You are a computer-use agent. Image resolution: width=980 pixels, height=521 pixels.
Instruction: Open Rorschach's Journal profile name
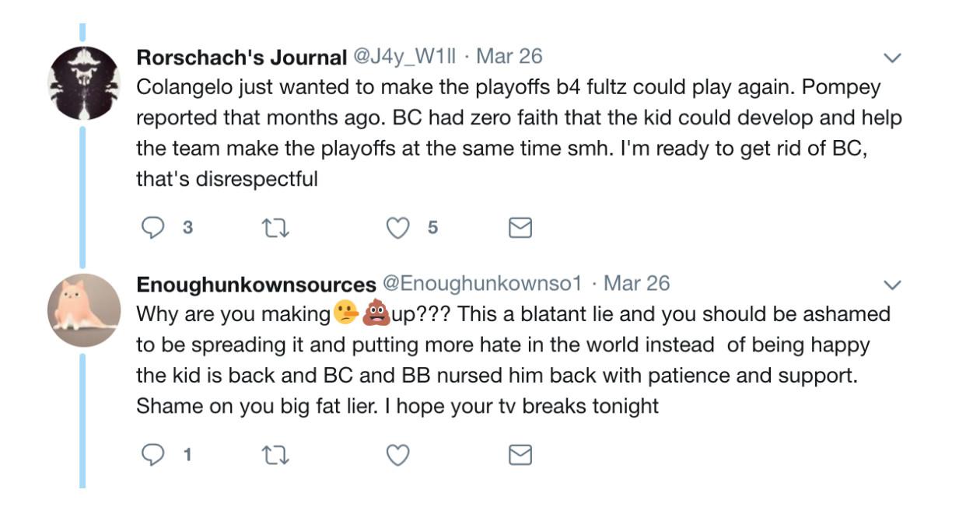[241, 57]
